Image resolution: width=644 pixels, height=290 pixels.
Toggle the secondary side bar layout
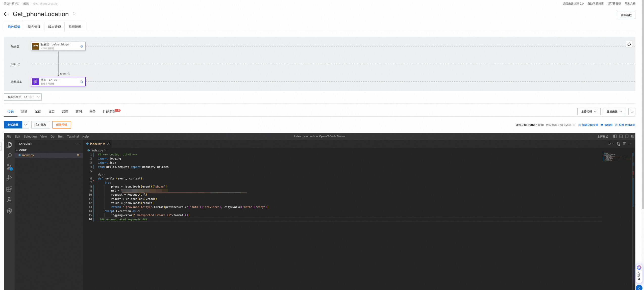click(627, 136)
